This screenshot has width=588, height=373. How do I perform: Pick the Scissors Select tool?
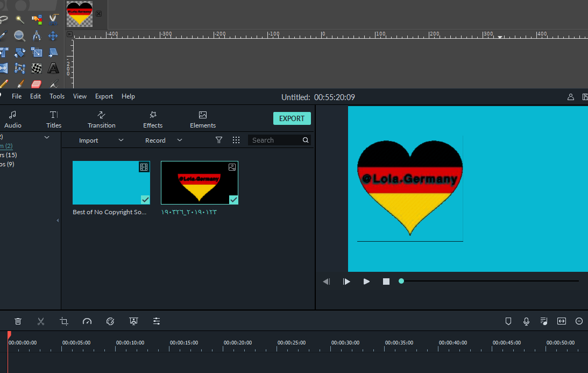tap(53, 20)
